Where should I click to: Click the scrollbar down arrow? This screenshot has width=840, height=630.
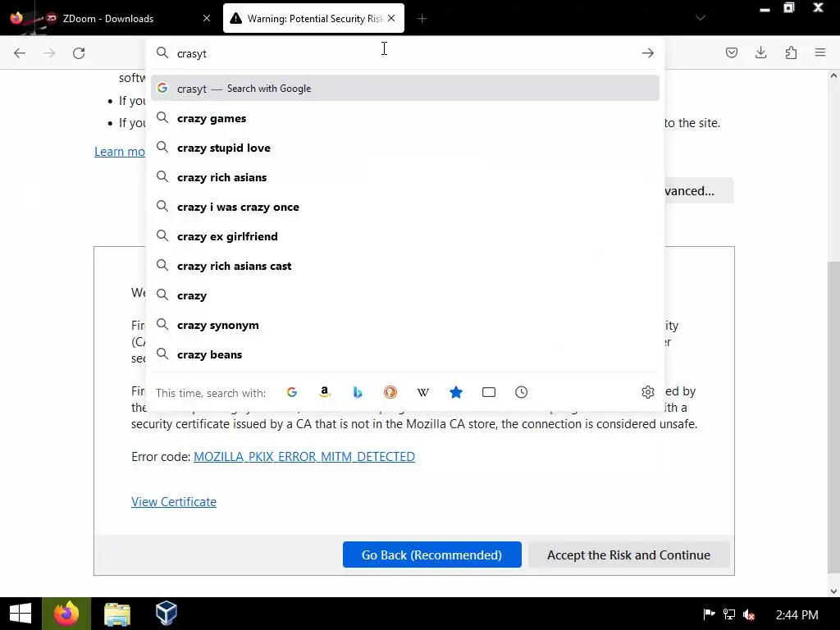[x=833, y=591]
